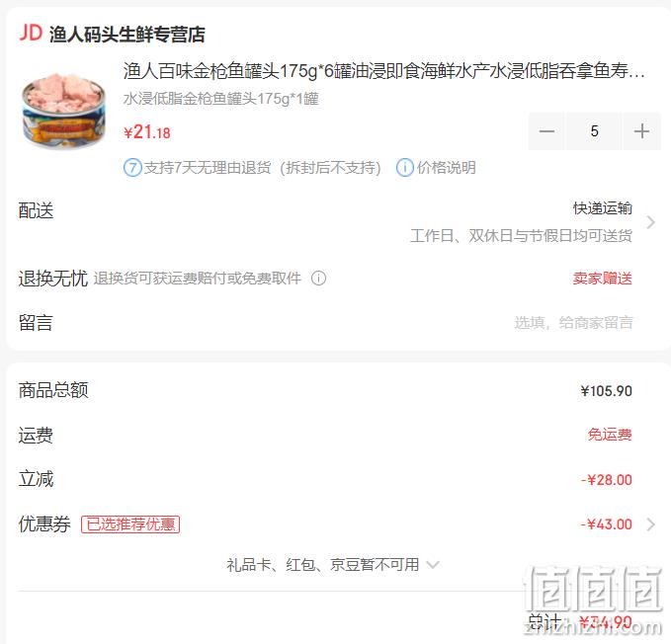This screenshot has width=671, height=644.
Task: Click the 7-day return circle icon
Action: point(132,168)
